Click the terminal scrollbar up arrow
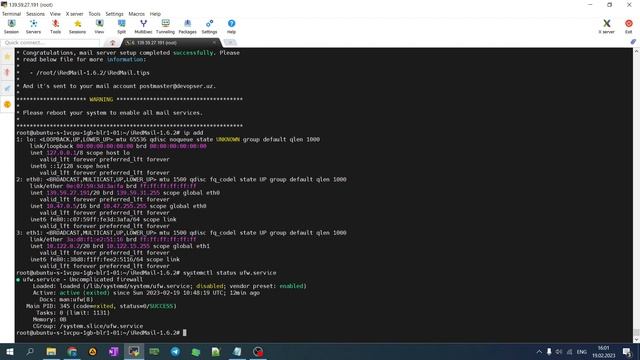The width and height of the screenshot is (640, 360). click(x=636, y=52)
